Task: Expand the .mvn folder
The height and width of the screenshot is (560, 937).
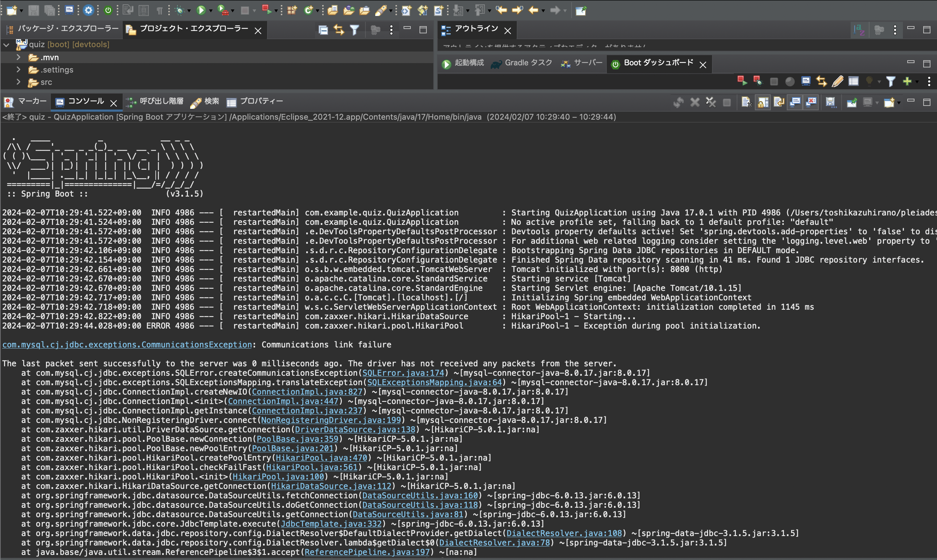Action: pyautogui.click(x=18, y=57)
